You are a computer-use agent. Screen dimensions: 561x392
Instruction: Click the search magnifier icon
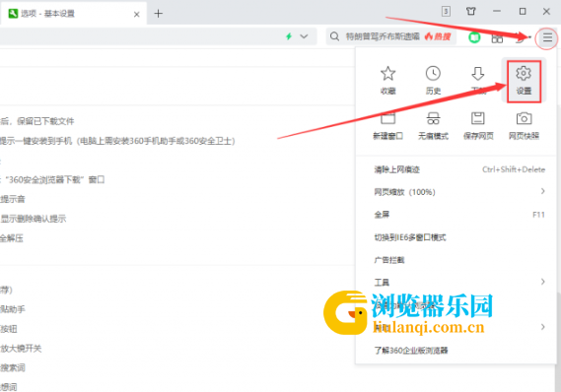[334, 36]
